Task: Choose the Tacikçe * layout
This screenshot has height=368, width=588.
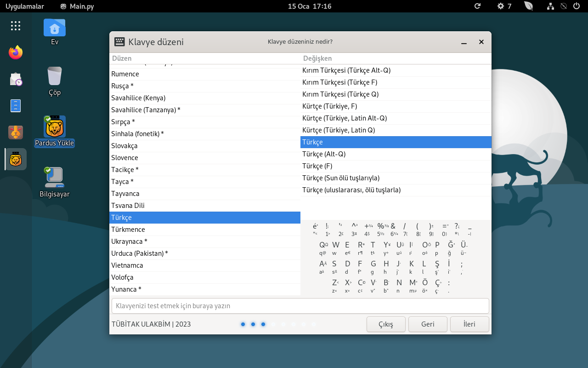Action: (x=205, y=170)
